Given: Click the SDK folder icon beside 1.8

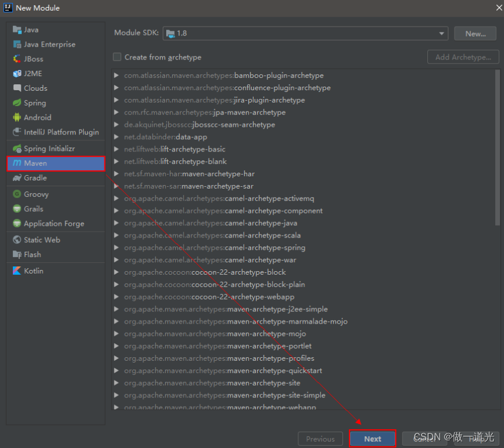Looking at the screenshot, I should (171, 34).
